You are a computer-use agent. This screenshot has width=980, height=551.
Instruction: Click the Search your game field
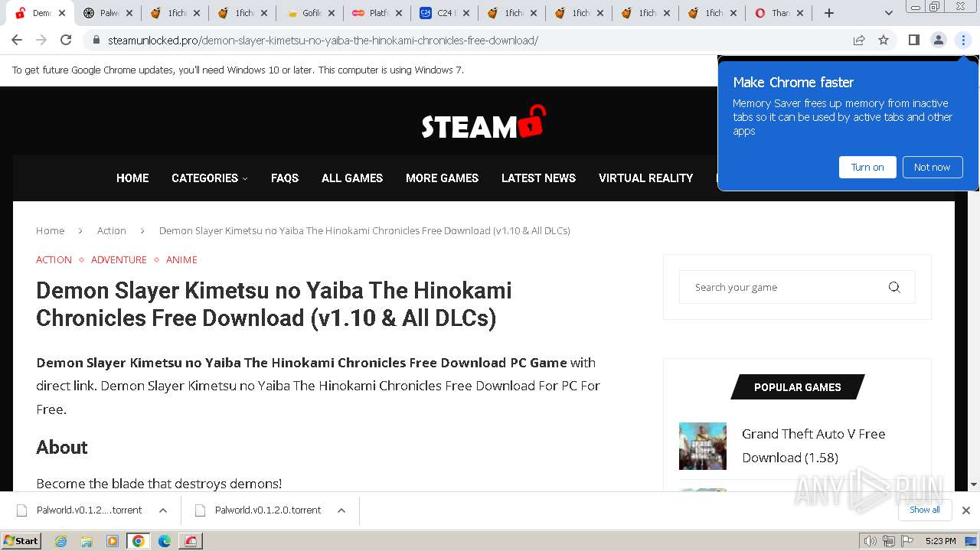(x=797, y=287)
